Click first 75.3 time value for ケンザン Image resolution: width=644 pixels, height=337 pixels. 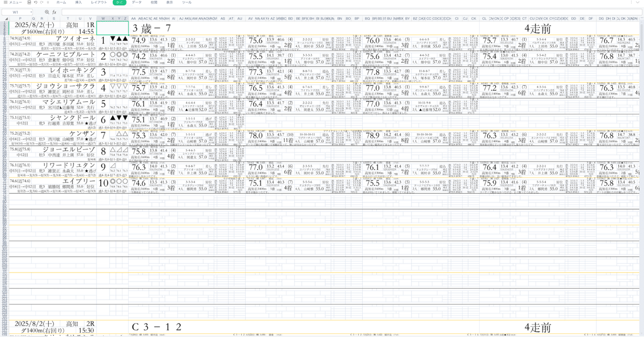(138, 135)
